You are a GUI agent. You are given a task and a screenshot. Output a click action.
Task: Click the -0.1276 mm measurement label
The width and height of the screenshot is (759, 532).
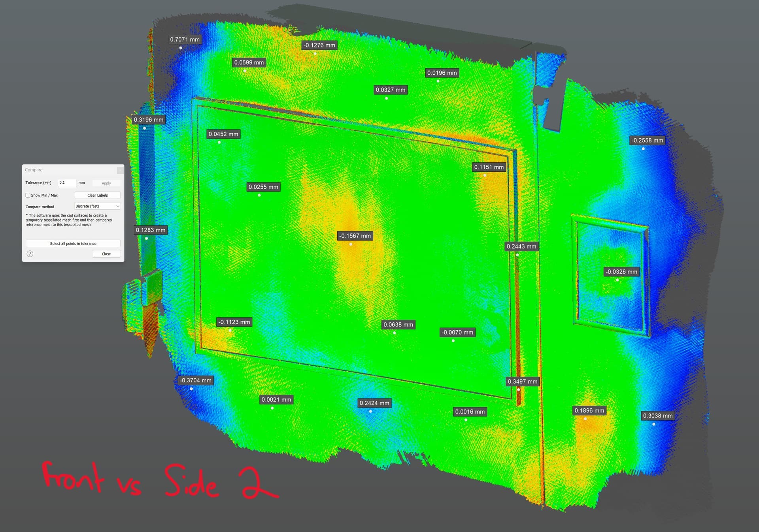pos(319,45)
